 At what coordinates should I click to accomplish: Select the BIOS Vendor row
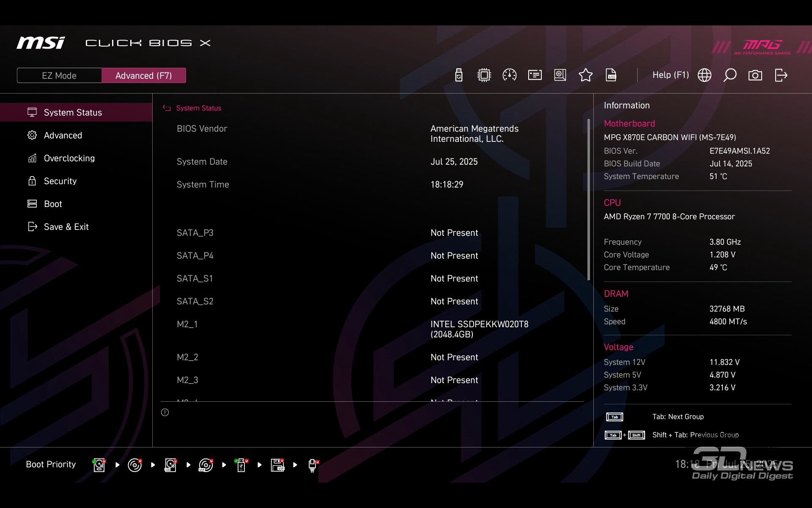pos(372,134)
